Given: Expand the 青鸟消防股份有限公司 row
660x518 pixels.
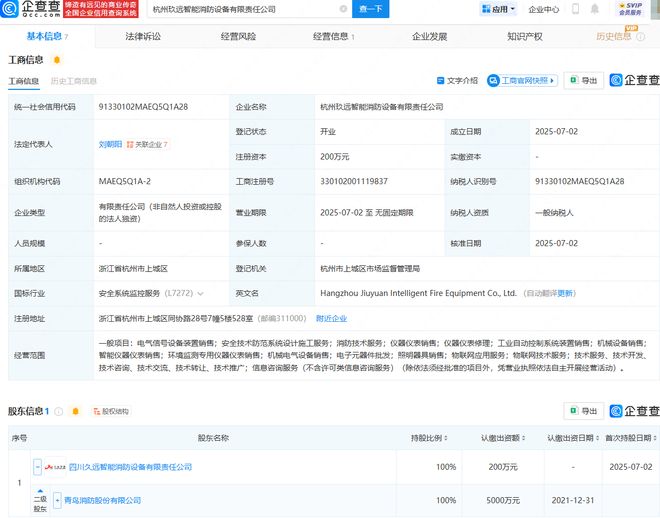Looking at the screenshot, I should coord(57,501).
